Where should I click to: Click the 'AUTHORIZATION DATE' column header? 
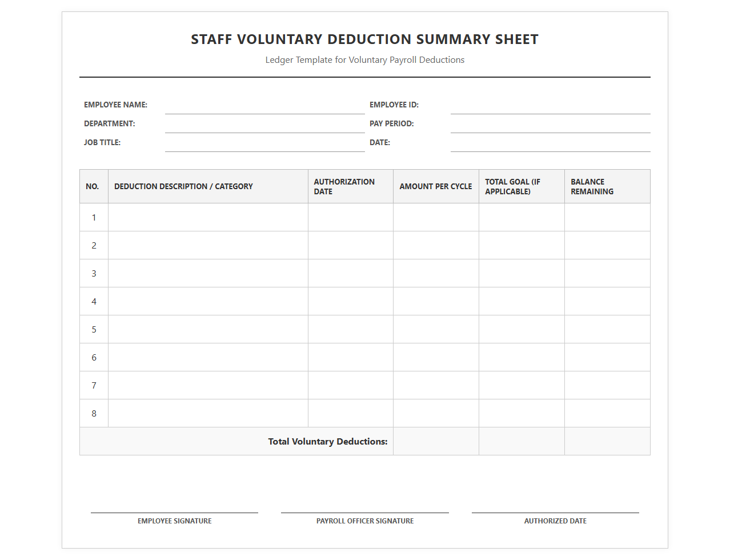pos(351,186)
